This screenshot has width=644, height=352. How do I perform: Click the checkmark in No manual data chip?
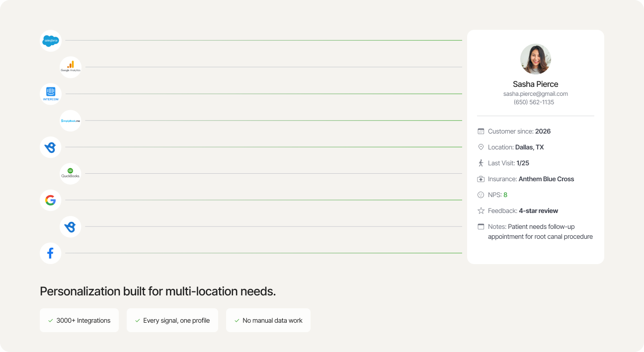pos(237,321)
